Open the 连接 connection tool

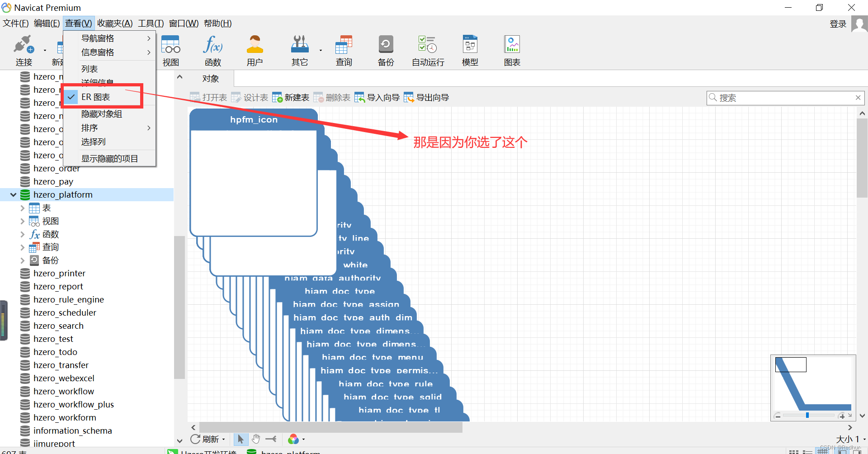[x=24, y=51]
